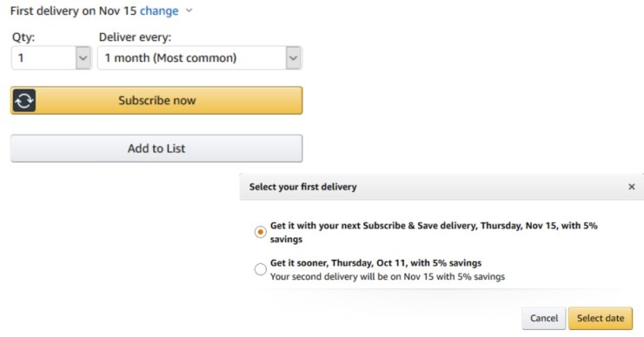Image resolution: width=644 pixels, height=337 pixels.
Task: Click the circular arrows subscribe icon
Action: click(24, 101)
